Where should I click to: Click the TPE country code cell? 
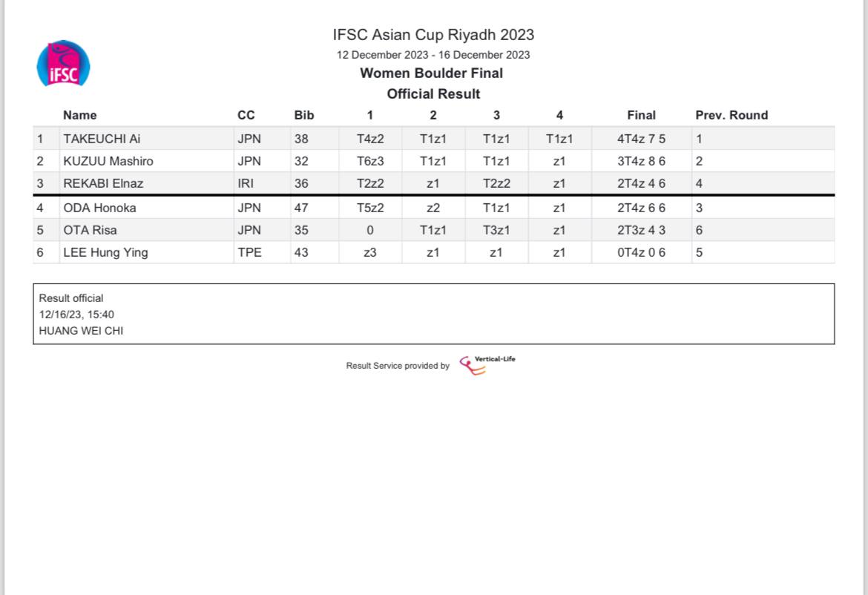point(249,252)
